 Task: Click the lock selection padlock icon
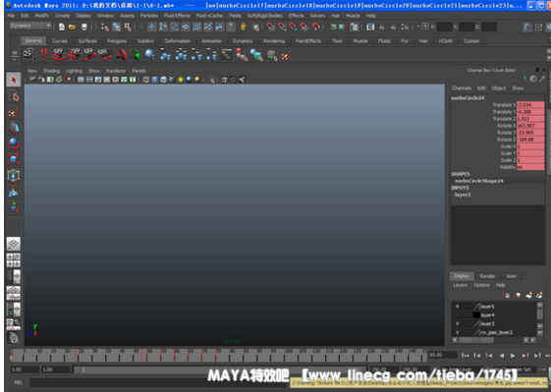click(x=243, y=27)
